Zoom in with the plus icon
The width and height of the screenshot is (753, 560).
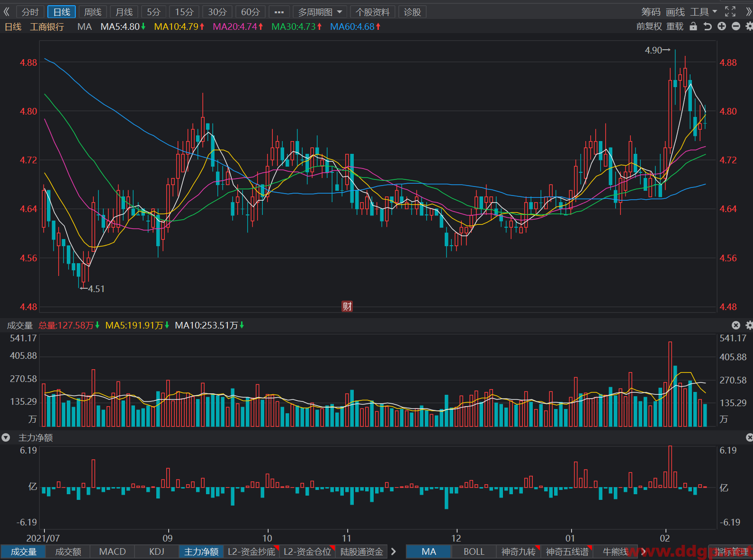point(722,27)
